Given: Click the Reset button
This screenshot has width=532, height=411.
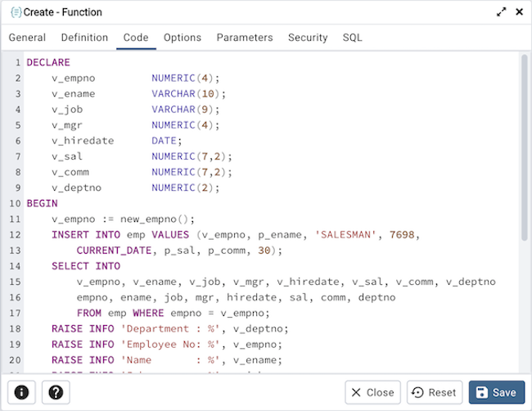Looking at the screenshot, I should click(x=435, y=392).
